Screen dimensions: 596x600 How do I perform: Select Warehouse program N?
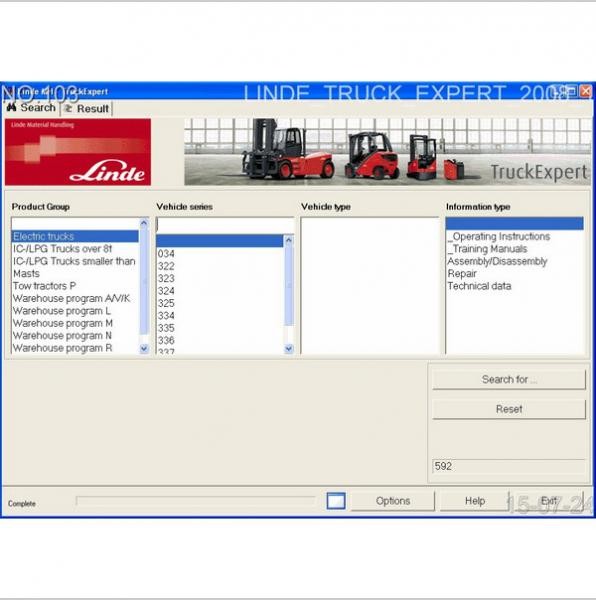coord(75,336)
